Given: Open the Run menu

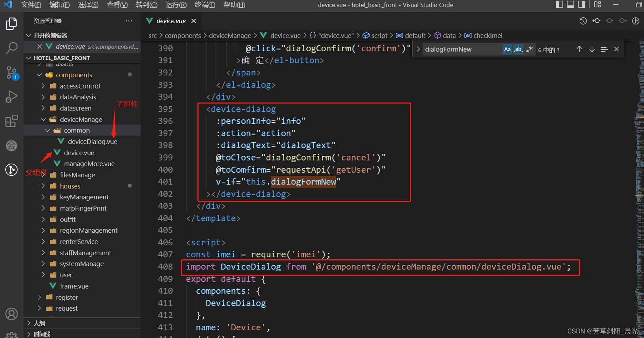Looking at the screenshot, I should (176, 5).
